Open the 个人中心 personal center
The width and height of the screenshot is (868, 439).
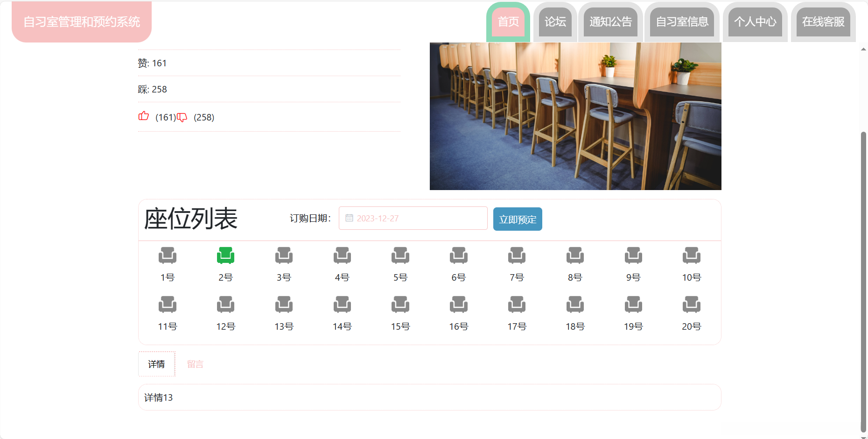(755, 21)
